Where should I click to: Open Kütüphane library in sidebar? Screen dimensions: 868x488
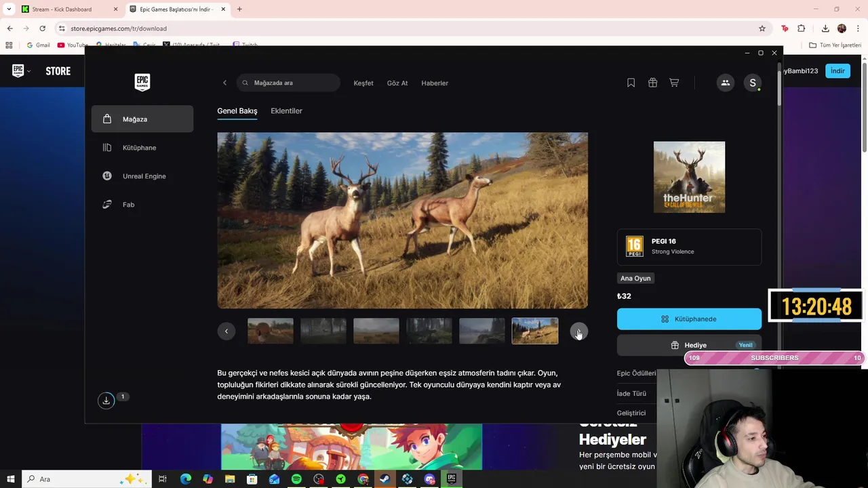coord(142,148)
